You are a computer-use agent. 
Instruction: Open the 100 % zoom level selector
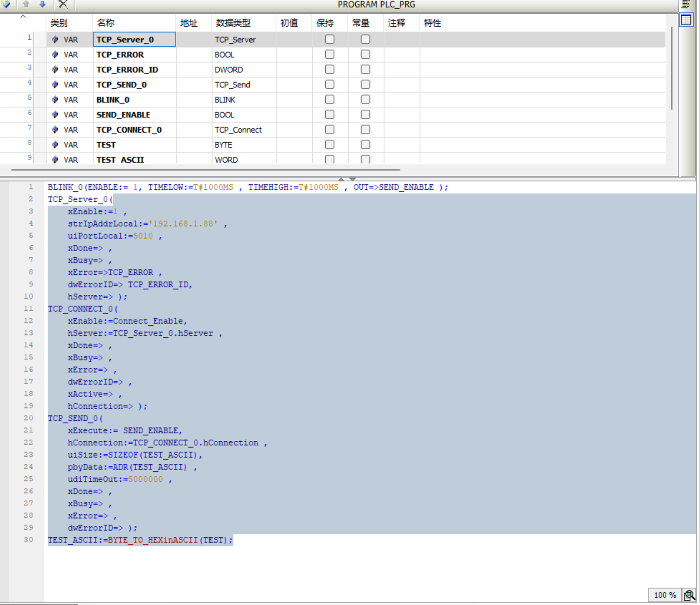coord(665,595)
